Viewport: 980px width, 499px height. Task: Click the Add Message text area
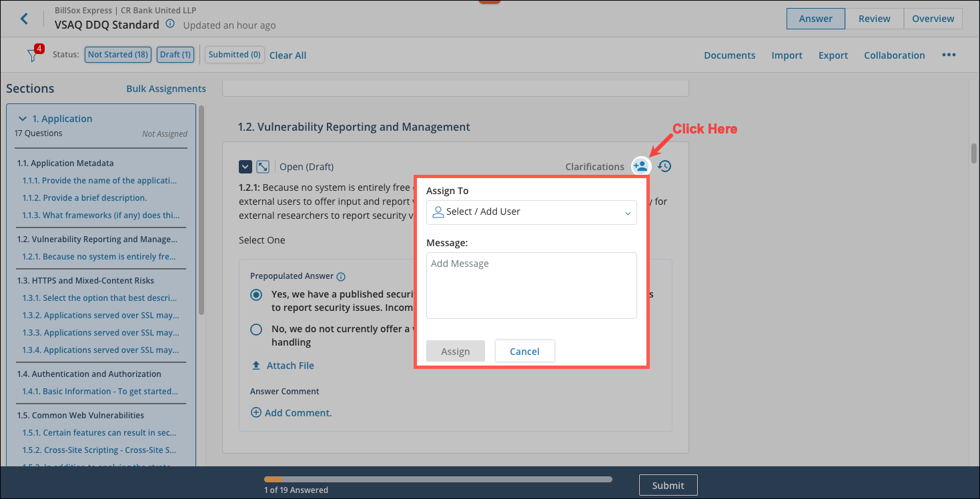pyautogui.click(x=531, y=285)
